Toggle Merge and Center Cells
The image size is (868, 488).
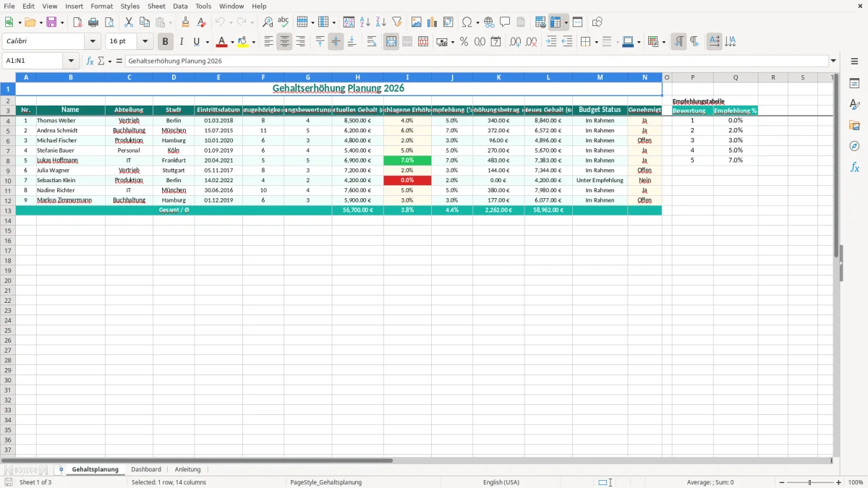point(391,42)
